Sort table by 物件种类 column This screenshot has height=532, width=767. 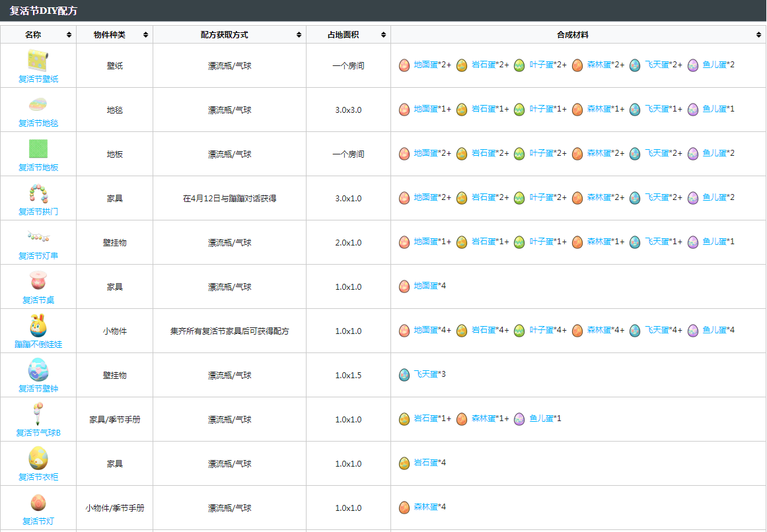114,34
